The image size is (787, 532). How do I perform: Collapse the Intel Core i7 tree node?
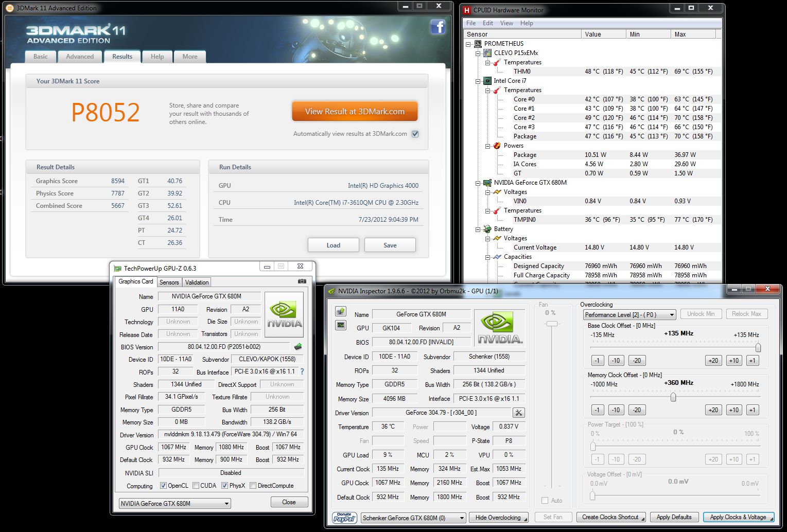[x=478, y=81]
